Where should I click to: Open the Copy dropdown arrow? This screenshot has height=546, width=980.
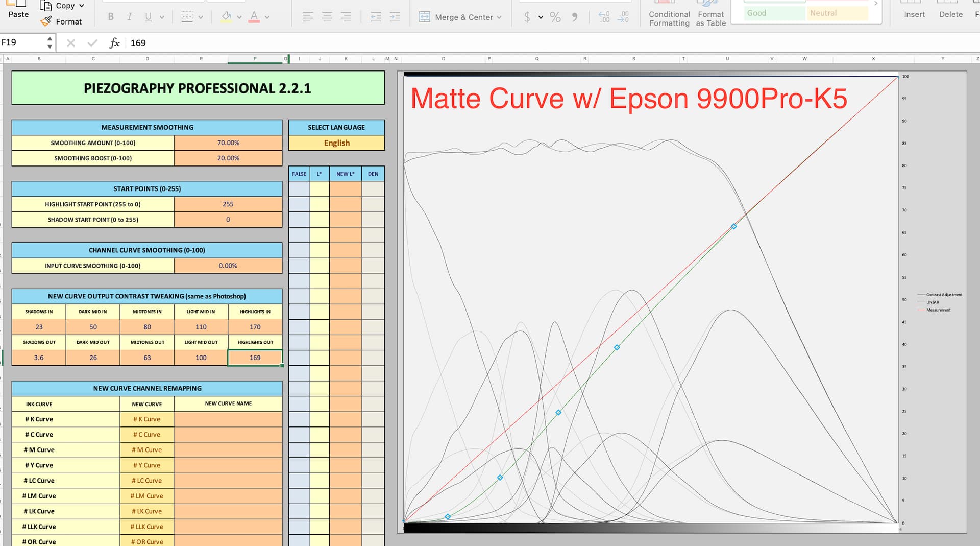(82, 6)
